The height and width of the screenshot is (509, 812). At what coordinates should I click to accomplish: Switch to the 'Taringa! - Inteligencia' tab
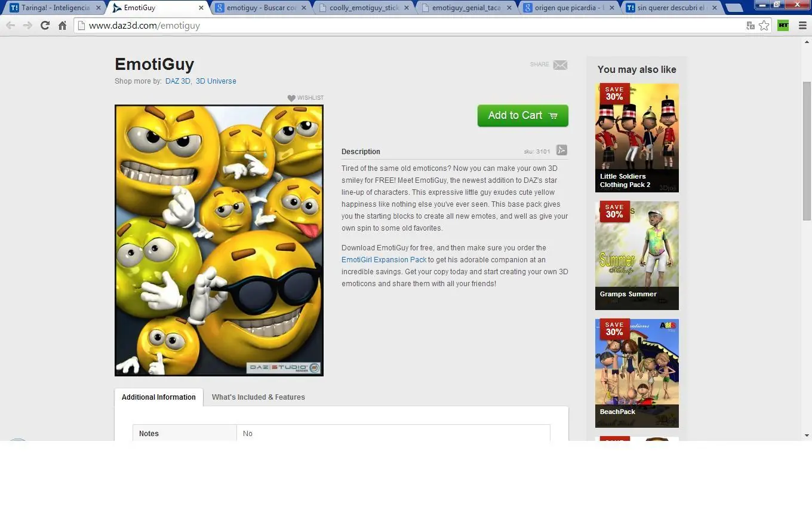(x=55, y=8)
